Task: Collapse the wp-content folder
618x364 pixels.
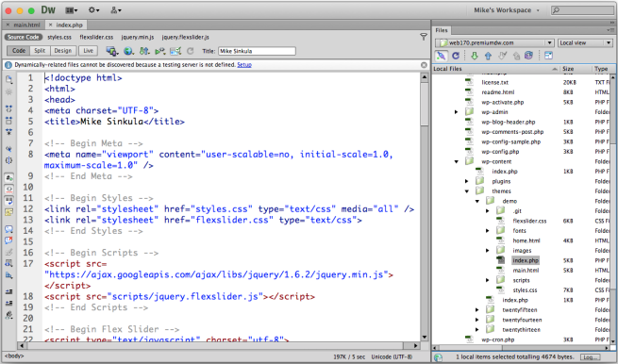Action: pos(457,161)
